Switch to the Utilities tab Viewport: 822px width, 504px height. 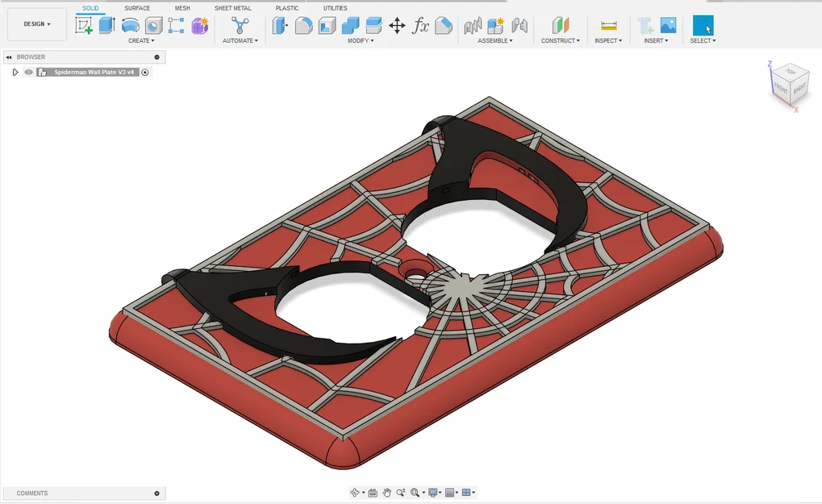tap(335, 8)
